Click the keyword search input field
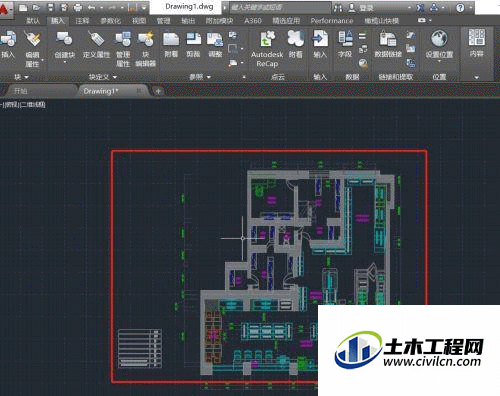The image size is (500, 396). (279, 7)
